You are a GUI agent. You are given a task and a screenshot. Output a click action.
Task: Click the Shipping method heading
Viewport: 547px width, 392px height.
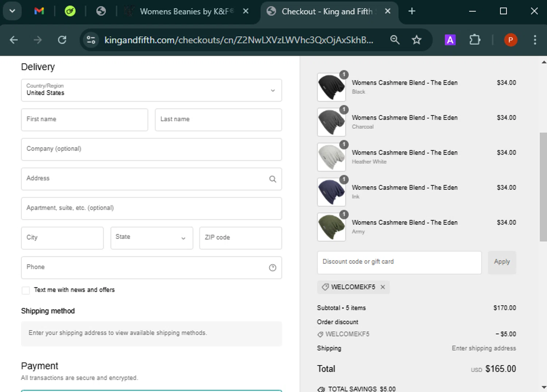[x=48, y=311]
